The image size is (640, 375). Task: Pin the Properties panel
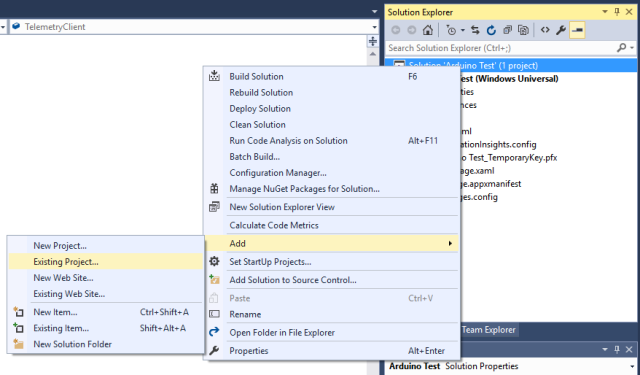(x=617, y=349)
